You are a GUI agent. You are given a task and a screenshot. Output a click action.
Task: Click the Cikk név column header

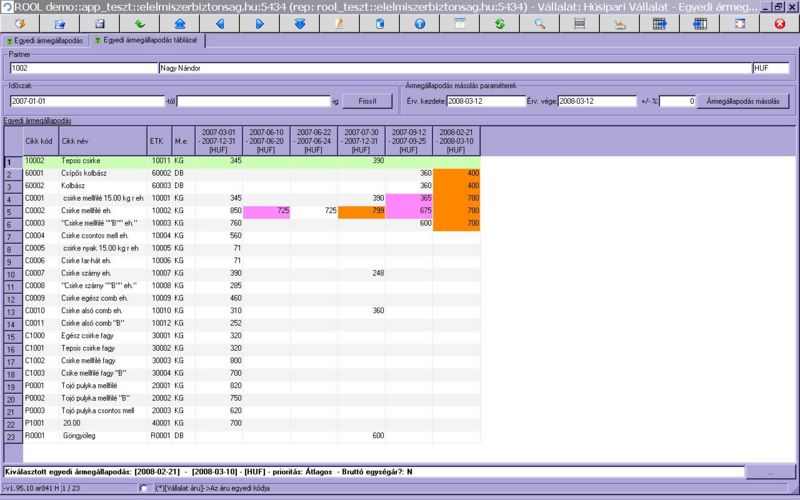[x=100, y=141]
